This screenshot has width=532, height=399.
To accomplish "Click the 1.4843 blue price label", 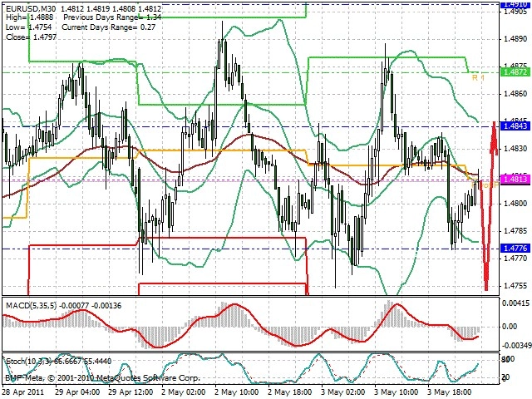I will (x=515, y=126).
